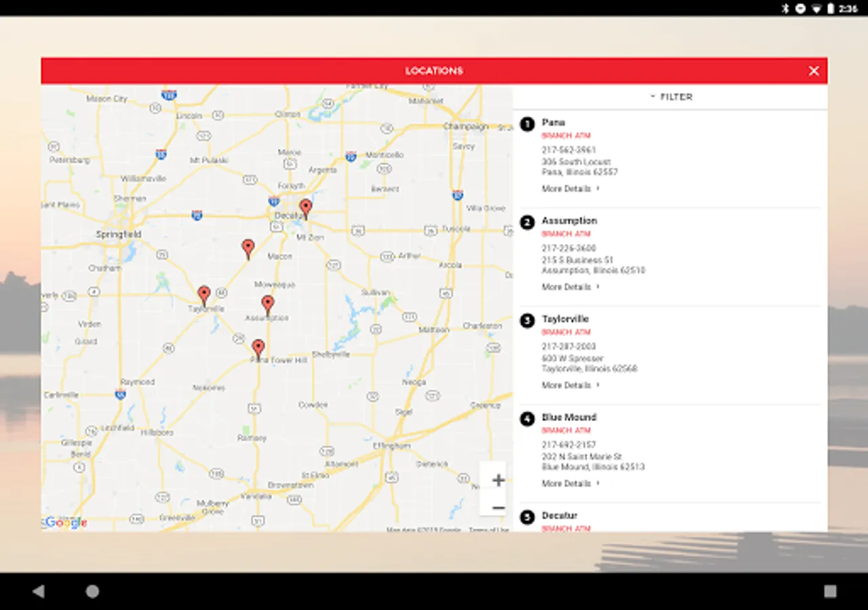Tap the Bluetooth status bar icon
The width and height of the screenshot is (868, 610).
(x=786, y=8)
